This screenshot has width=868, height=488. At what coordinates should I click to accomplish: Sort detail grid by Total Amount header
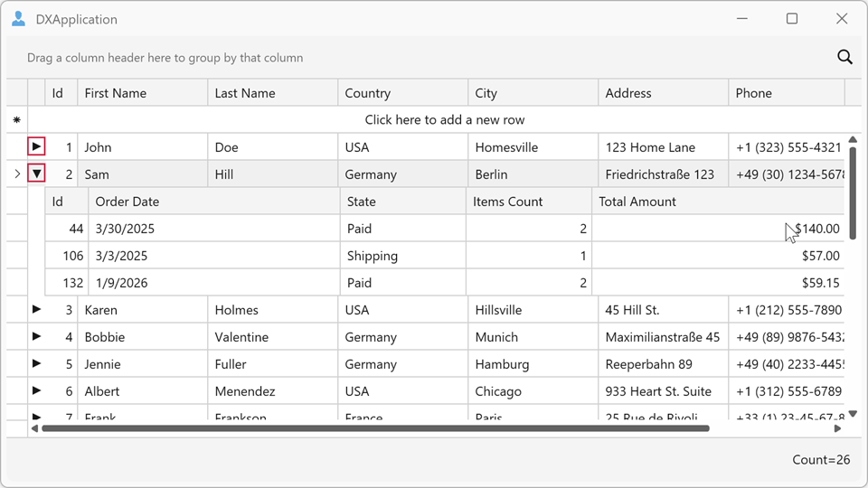click(x=718, y=202)
